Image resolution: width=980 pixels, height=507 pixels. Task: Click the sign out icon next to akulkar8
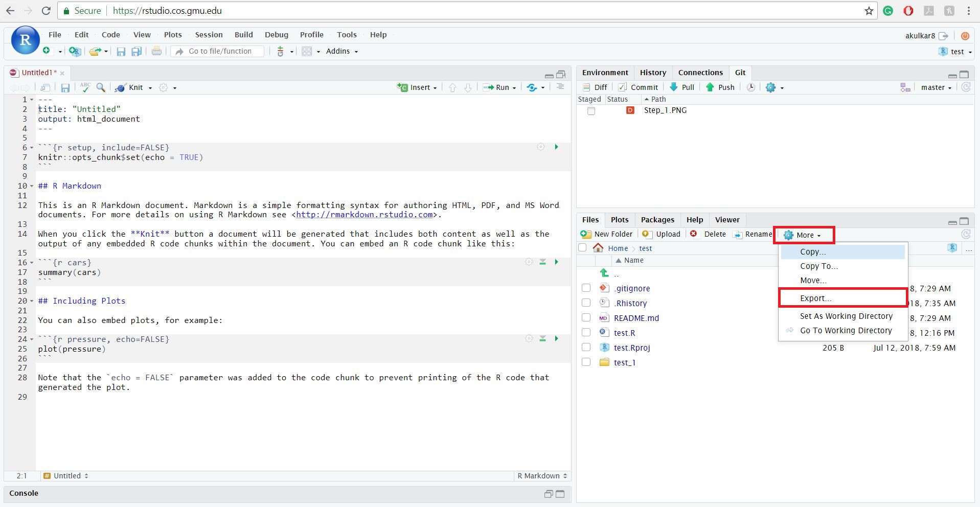click(x=944, y=36)
